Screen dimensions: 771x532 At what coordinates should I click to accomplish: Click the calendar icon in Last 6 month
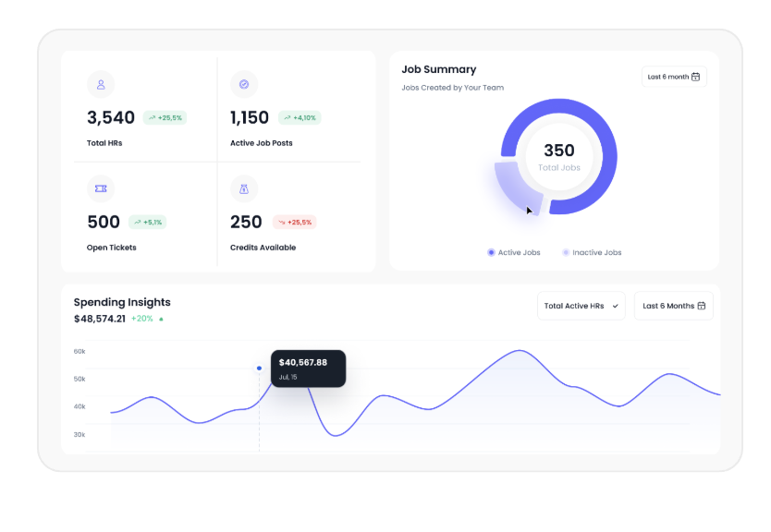coord(695,77)
